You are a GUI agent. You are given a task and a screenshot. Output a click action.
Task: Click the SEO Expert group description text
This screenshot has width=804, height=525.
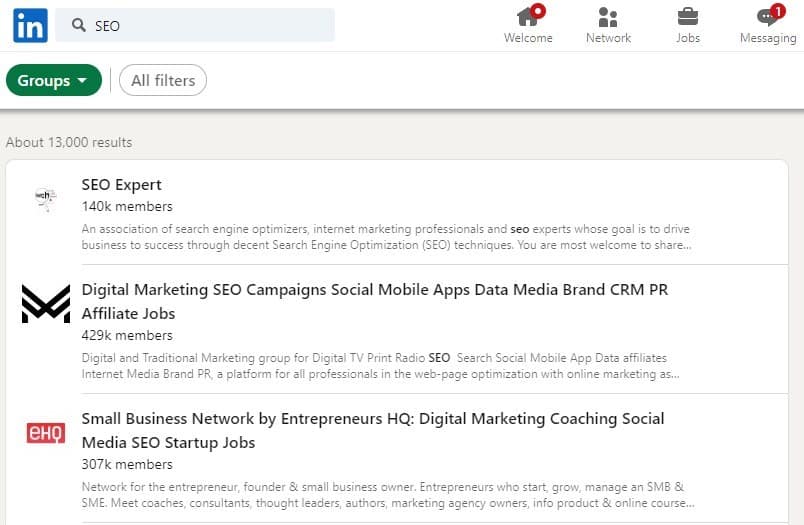[387, 237]
